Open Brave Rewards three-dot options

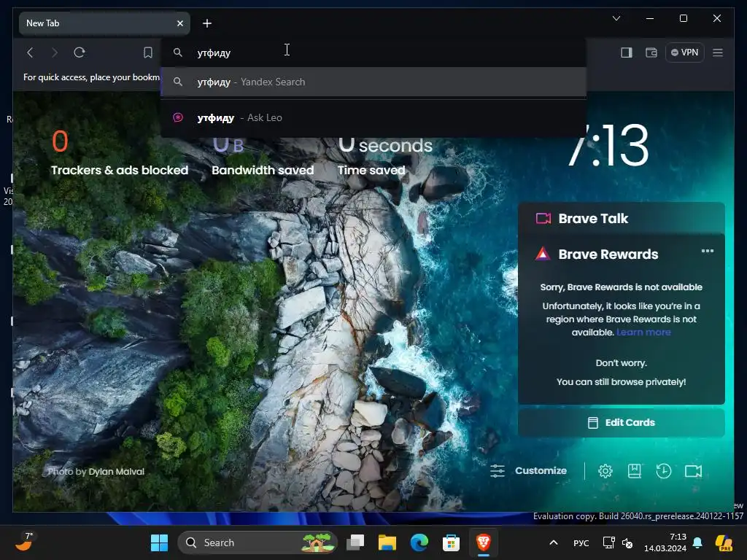(x=708, y=251)
